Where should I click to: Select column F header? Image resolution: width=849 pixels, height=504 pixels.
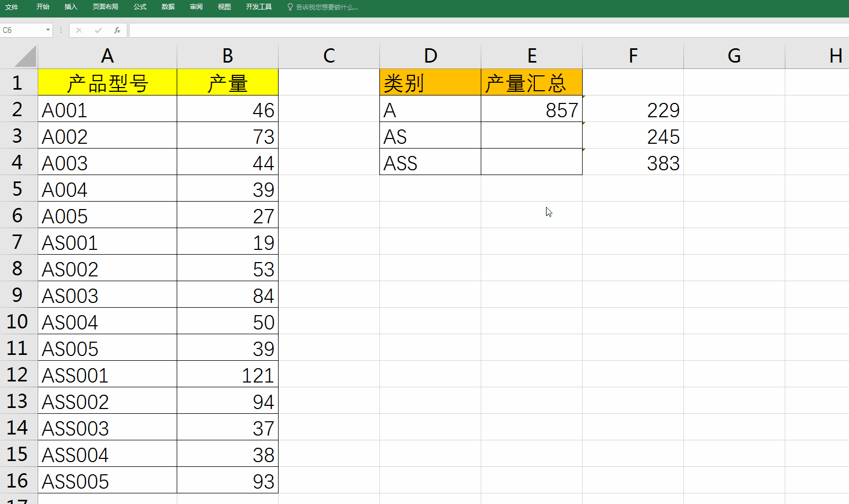[633, 56]
